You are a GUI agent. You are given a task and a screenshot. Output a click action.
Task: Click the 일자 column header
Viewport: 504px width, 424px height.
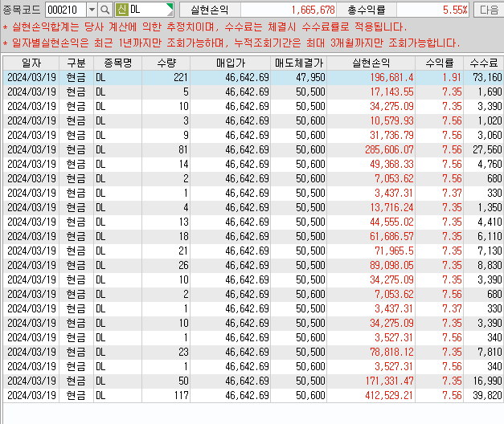31,63
